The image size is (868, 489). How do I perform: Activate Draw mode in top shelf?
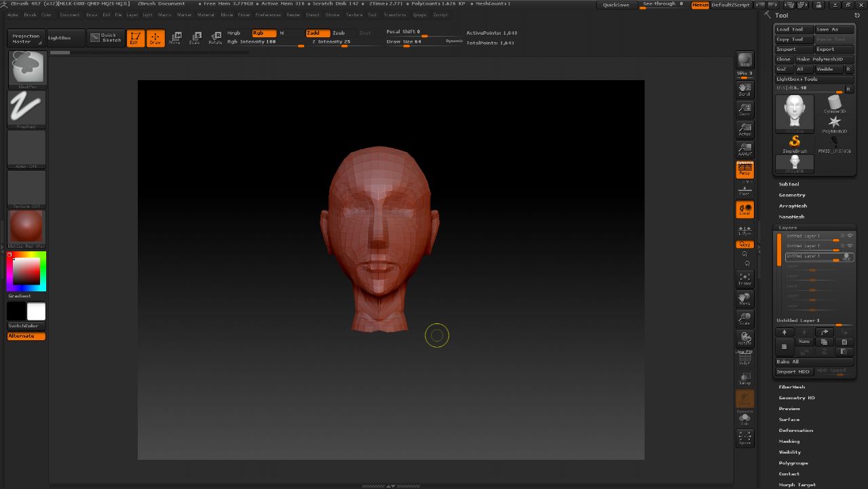[x=155, y=38]
